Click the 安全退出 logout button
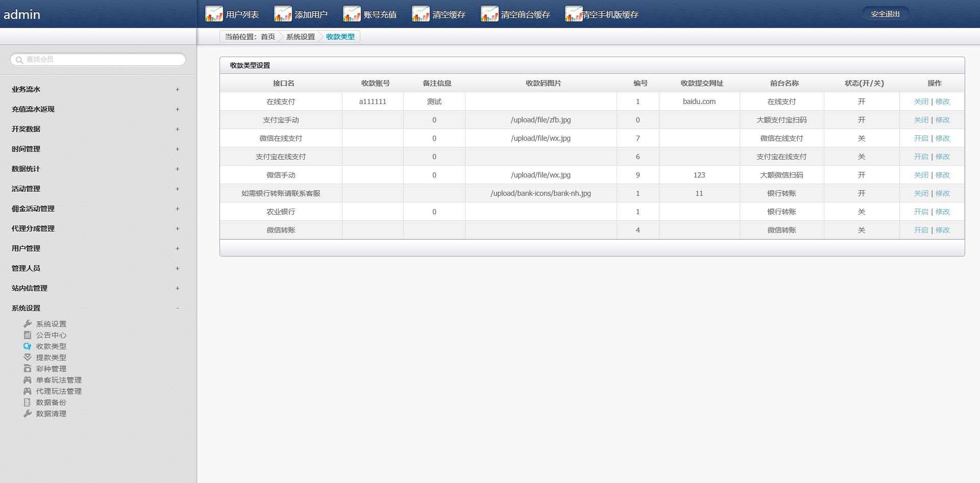Screen dimensions: 980x483 tap(885, 14)
